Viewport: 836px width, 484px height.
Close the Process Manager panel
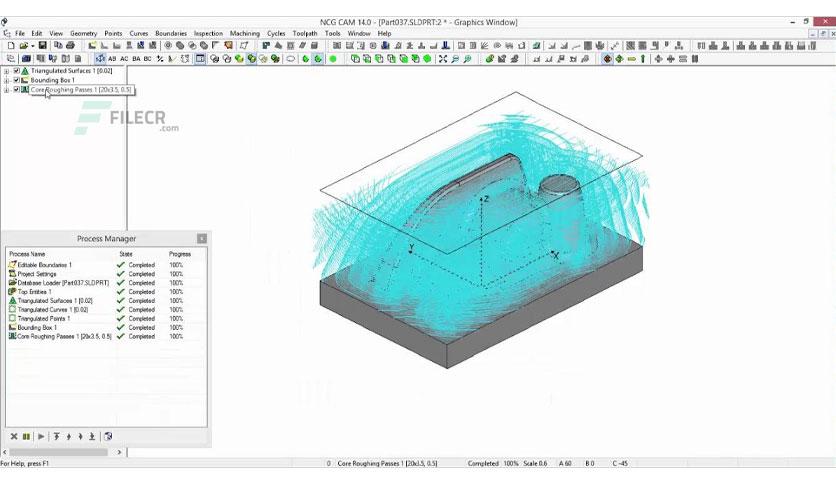coord(202,238)
